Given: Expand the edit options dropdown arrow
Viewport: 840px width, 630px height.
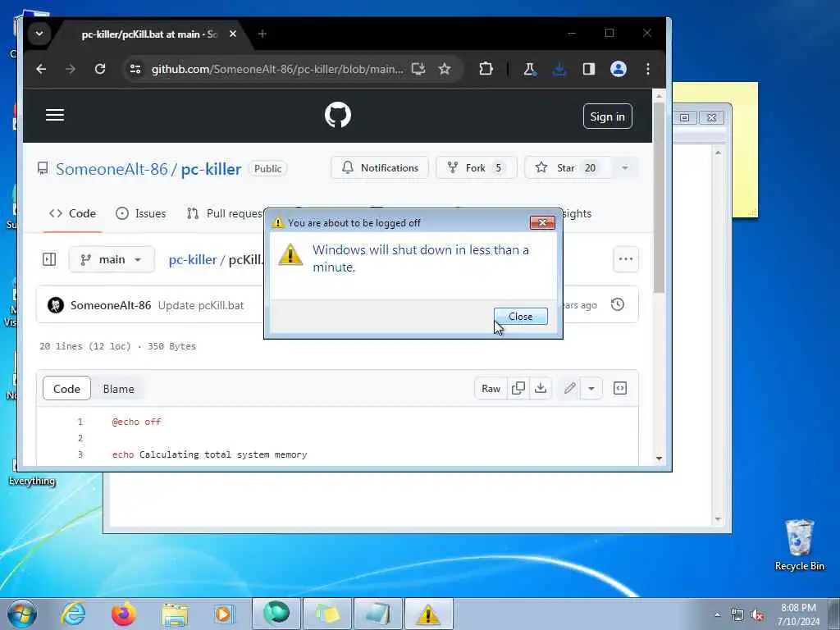Looking at the screenshot, I should pos(591,388).
